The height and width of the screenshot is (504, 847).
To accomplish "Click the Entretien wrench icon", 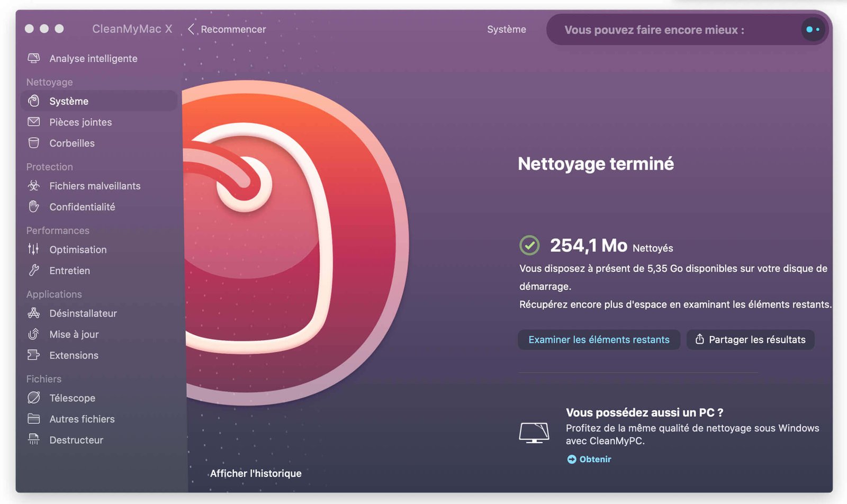I will pos(33,270).
